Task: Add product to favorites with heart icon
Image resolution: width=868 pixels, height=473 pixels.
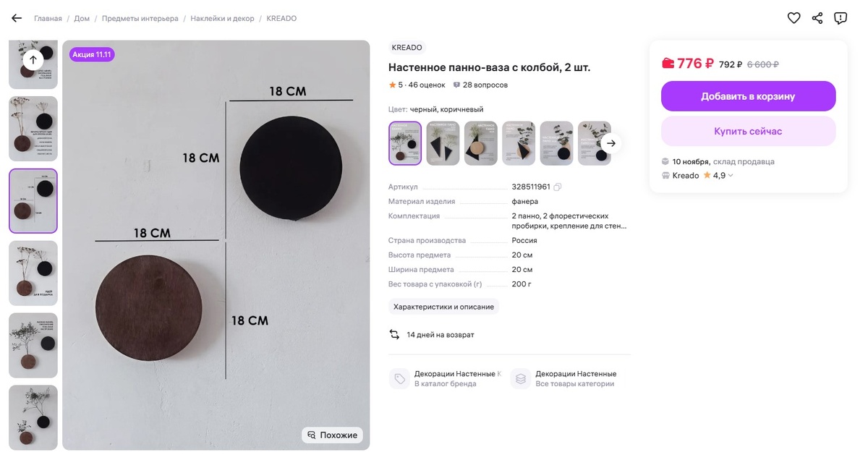Action: (x=793, y=18)
